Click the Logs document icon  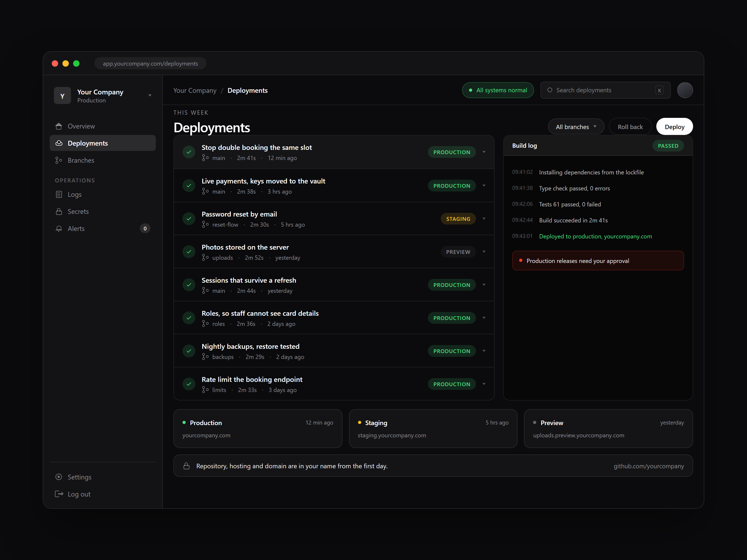(x=59, y=194)
